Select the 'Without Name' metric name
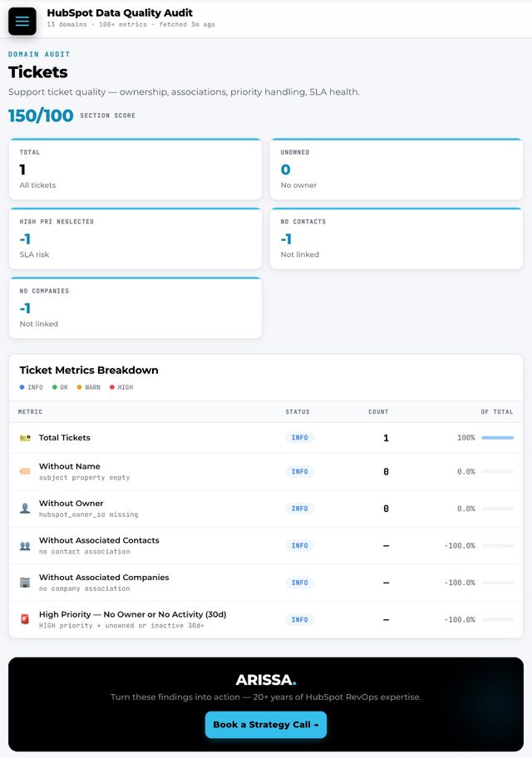Viewport: 532px width, 758px height. pos(69,466)
